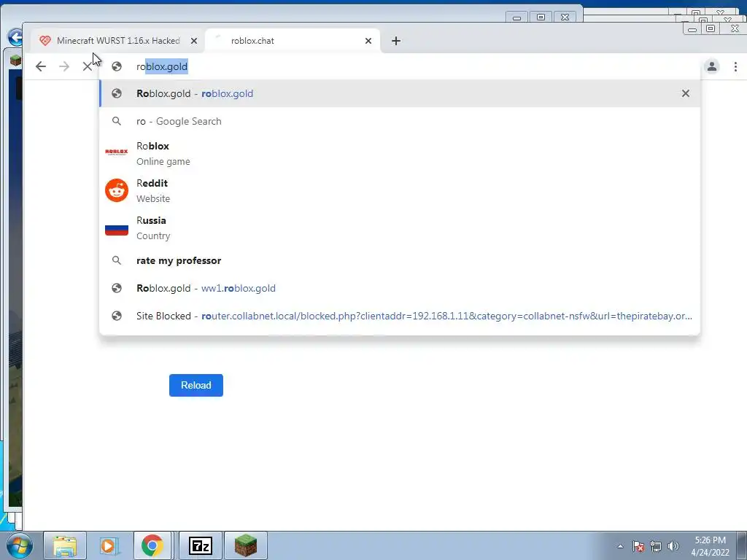Open a new tab with the plus button
The height and width of the screenshot is (560, 747).
[x=396, y=41]
